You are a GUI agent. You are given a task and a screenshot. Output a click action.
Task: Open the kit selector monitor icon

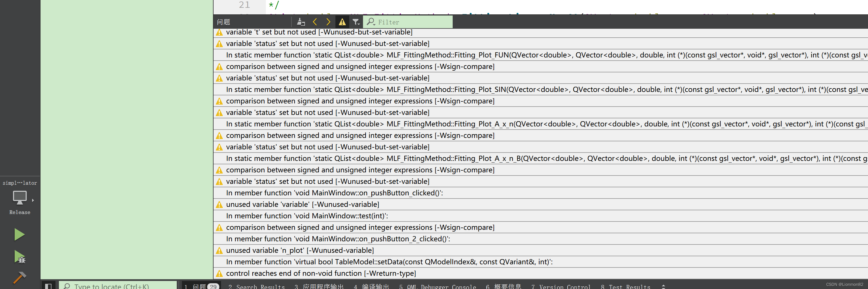(x=20, y=197)
